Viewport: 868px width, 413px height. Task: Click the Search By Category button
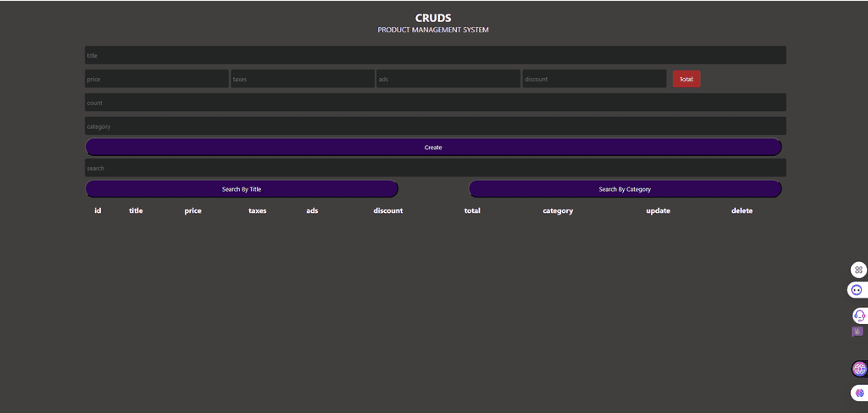[x=625, y=189]
